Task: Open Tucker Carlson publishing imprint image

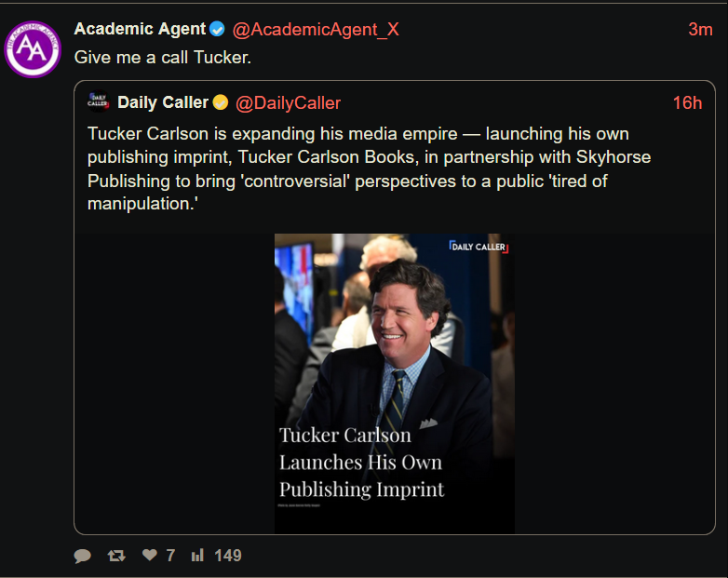Action: (395, 383)
